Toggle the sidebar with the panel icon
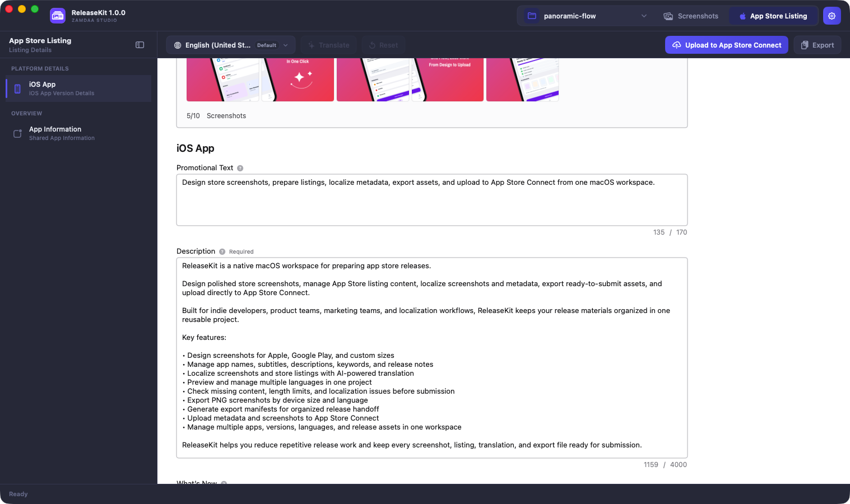The width and height of the screenshot is (850, 504). click(140, 45)
